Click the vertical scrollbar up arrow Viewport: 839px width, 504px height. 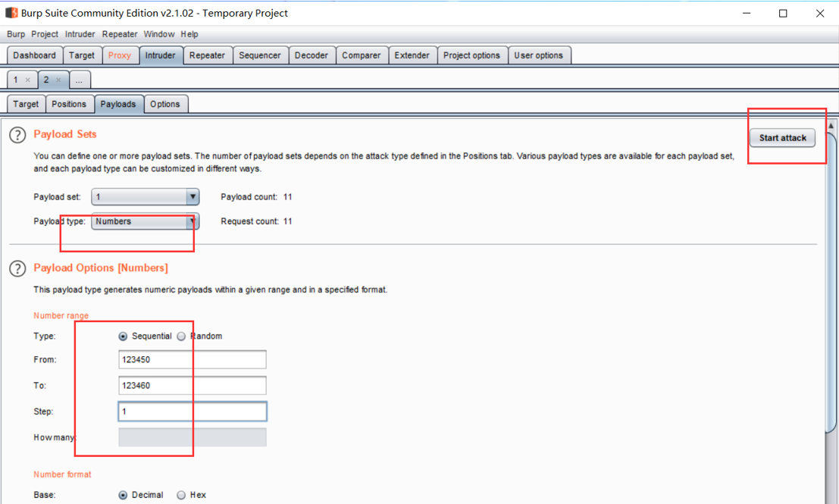(x=831, y=126)
